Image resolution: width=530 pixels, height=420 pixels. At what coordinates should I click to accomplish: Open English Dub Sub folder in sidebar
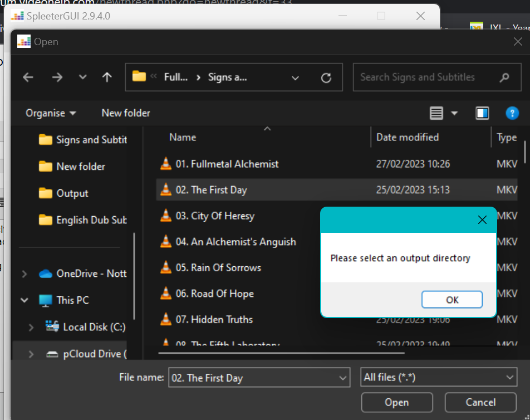pos(83,220)
